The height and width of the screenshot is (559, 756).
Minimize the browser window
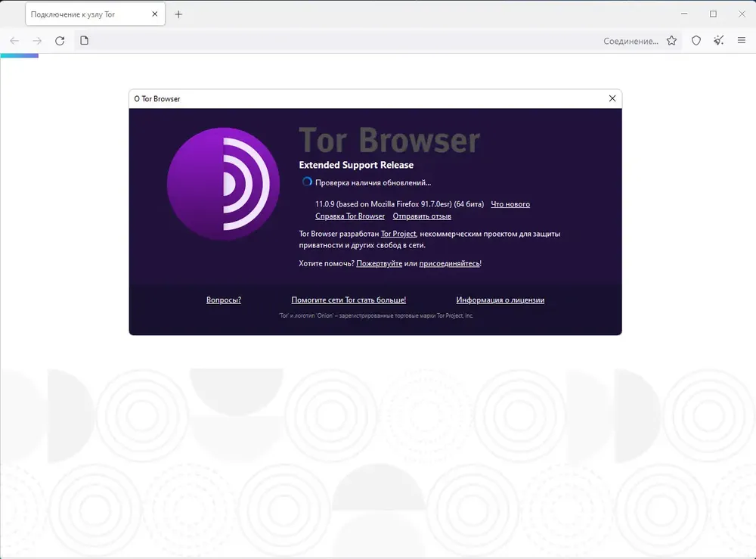(x=684, y=14)
